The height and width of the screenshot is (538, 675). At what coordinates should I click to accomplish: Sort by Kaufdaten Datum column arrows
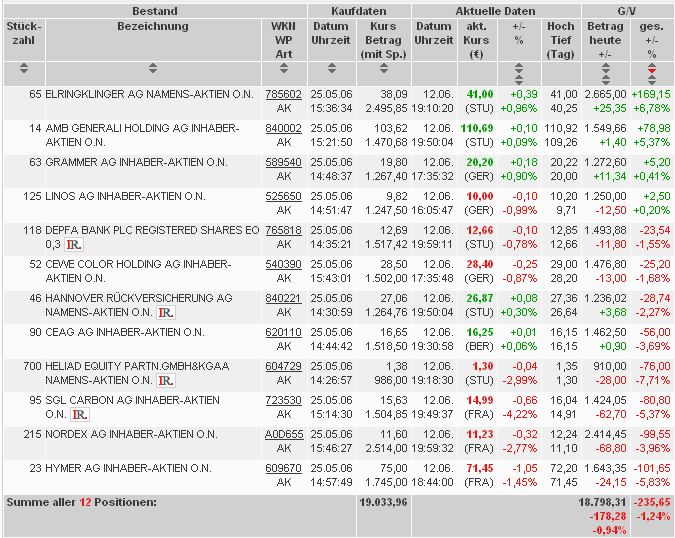coord(331,68)
